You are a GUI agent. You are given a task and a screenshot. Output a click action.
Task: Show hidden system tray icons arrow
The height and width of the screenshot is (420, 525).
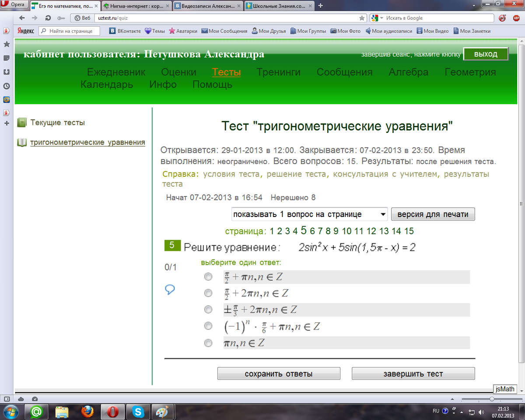point(462,412)
